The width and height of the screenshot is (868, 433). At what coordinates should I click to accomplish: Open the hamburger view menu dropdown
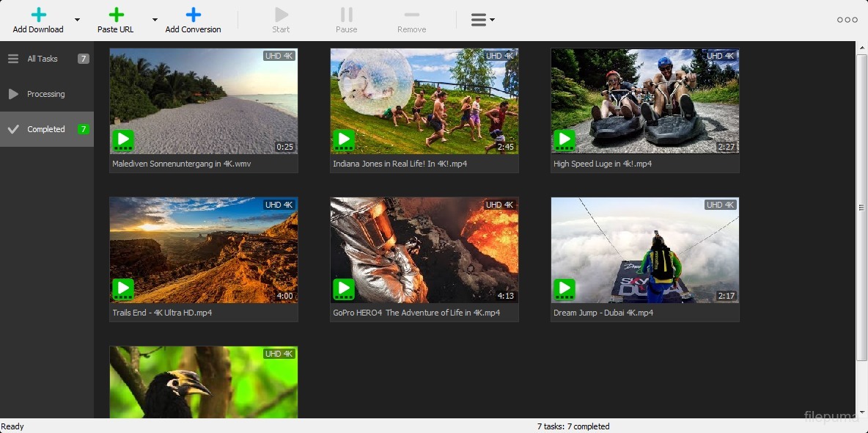coord(482,20)
